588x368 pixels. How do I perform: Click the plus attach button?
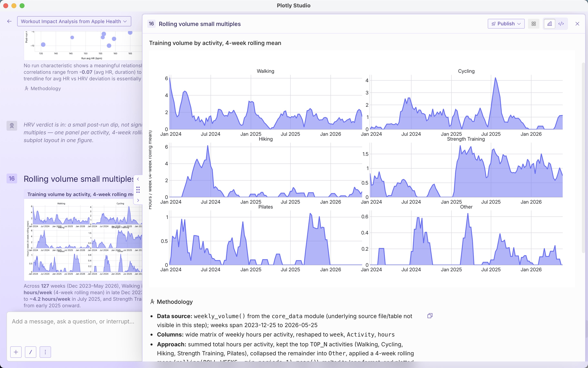click(x=16, y=352)
